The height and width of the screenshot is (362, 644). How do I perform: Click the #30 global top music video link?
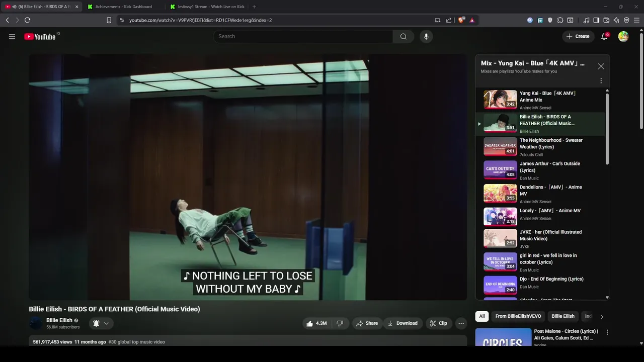tap(137, 342)
